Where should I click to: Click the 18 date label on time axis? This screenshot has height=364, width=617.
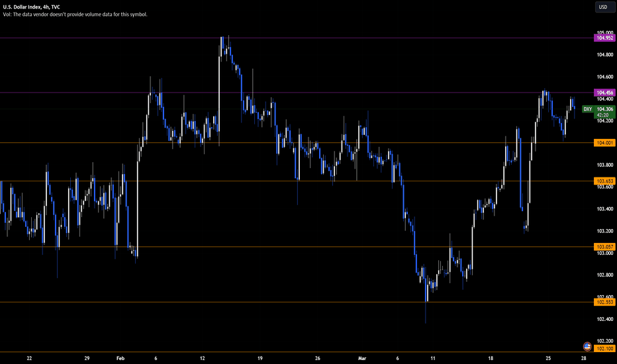coord(491,359)
